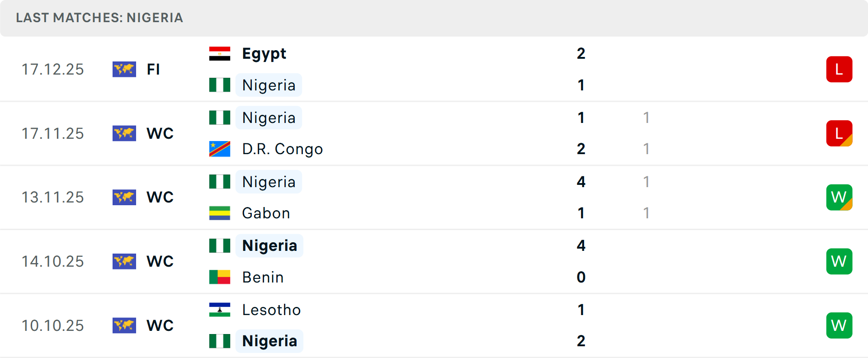The image size is (868, 358).
Task: Open D.R. Congo team link
Action: (283, 149)
